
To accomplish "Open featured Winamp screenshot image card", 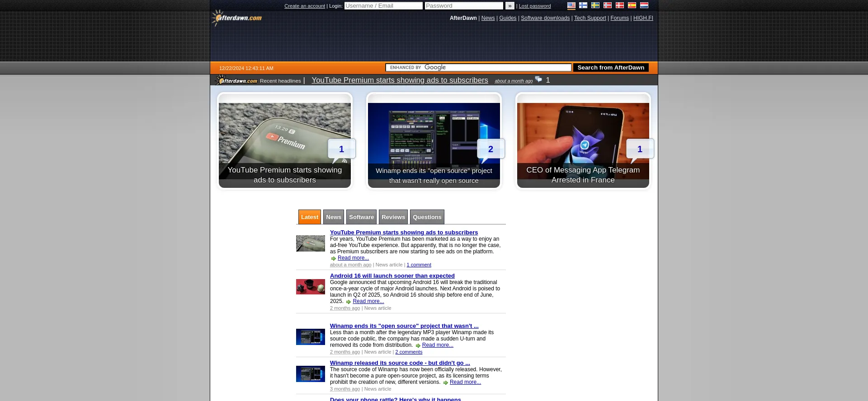I will [434, 141].
